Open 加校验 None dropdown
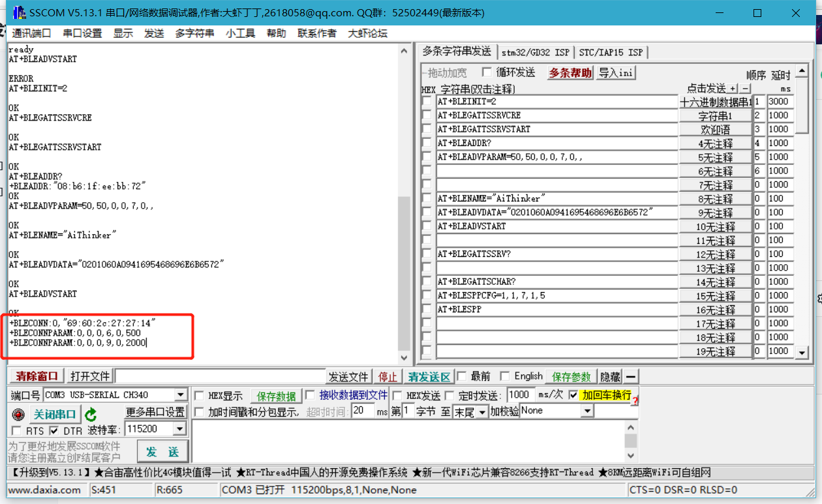This screenshot has width=822, height=504. 587,411
